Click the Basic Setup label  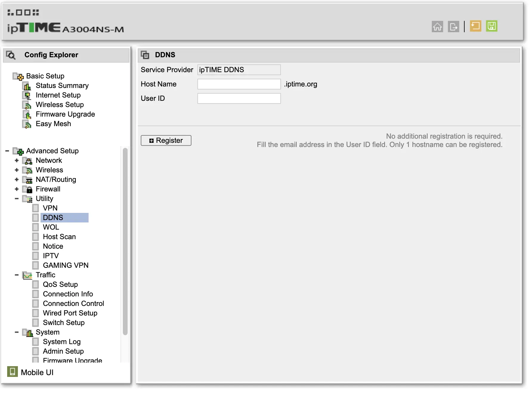tap(45, 76)
